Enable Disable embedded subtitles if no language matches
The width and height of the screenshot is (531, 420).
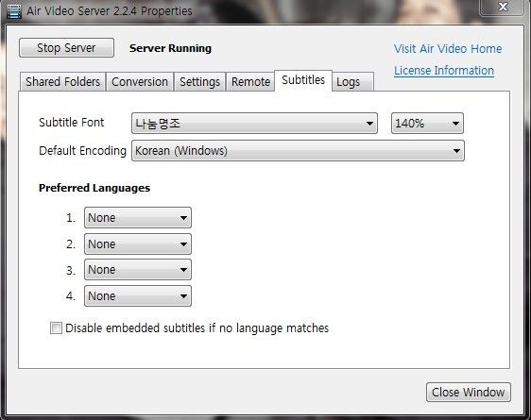[x=56, y=328]
